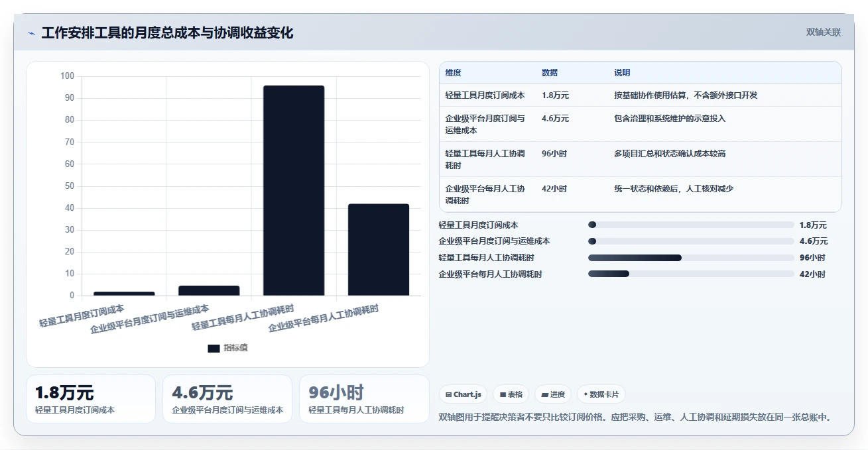Click y-axis label 100 on the chart
Image resolution: width=868 pixels, height=450 pixels.
point(67,76)
